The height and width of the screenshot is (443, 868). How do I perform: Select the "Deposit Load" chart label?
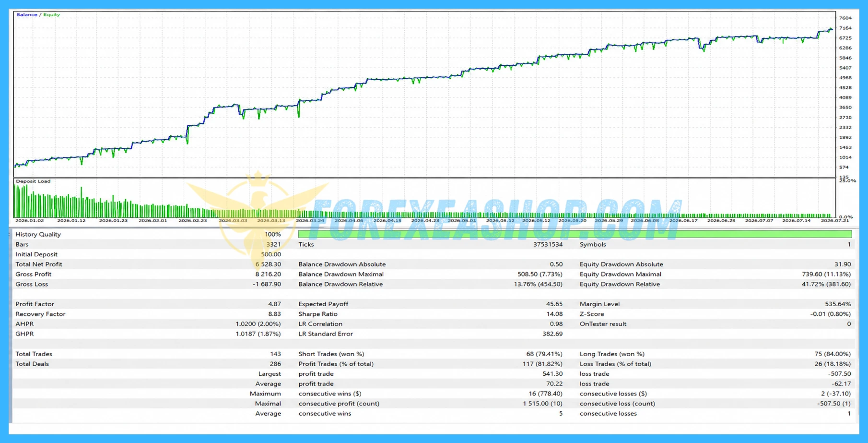pos(33,181)
